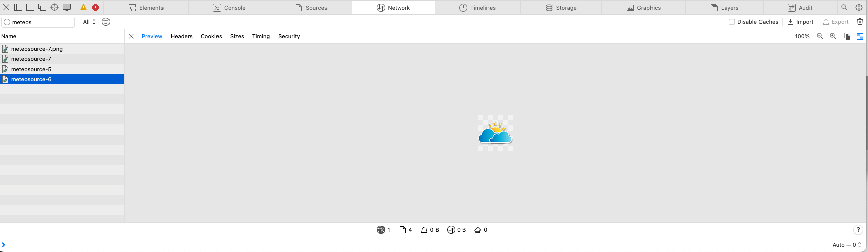
Task: Click the domains count globe icon
Action: [381, 230]
